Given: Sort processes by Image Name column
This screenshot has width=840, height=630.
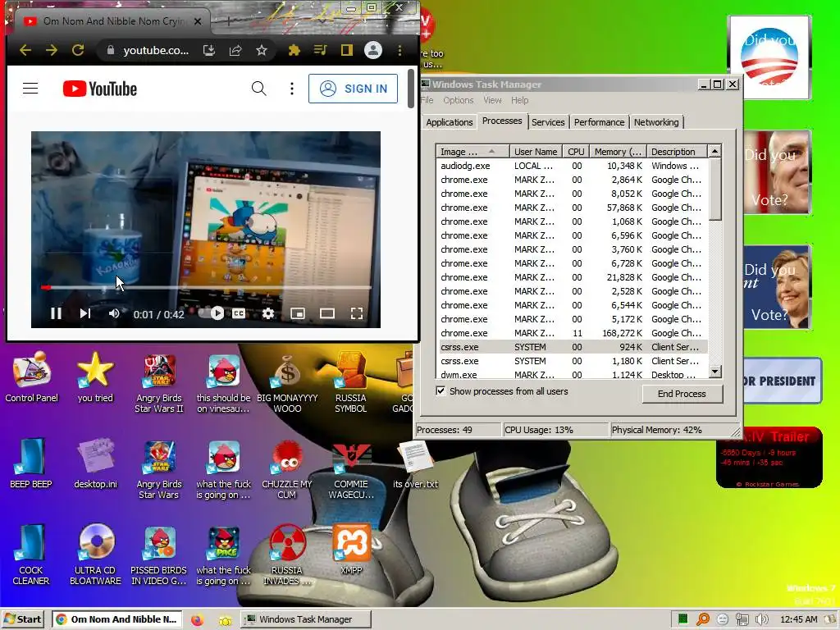Looking at the screenshot, I should 472,152.
